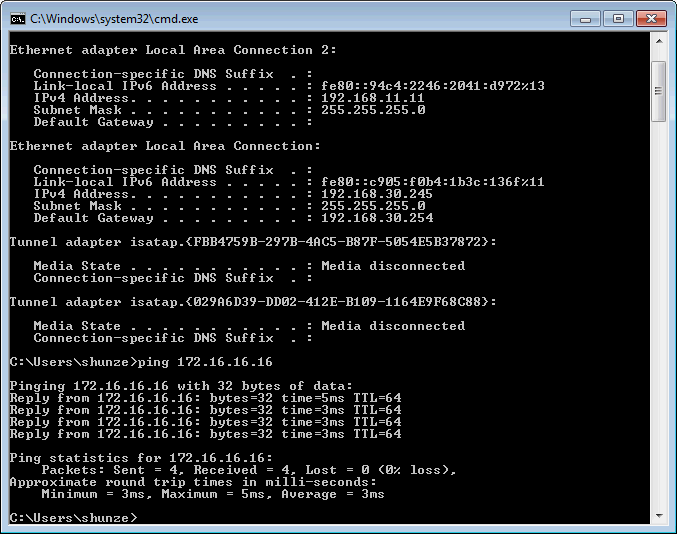This screenshot has height=534, width=677.
Task: Click the cmd.exe system menu icon
Action: click(18, 19)
